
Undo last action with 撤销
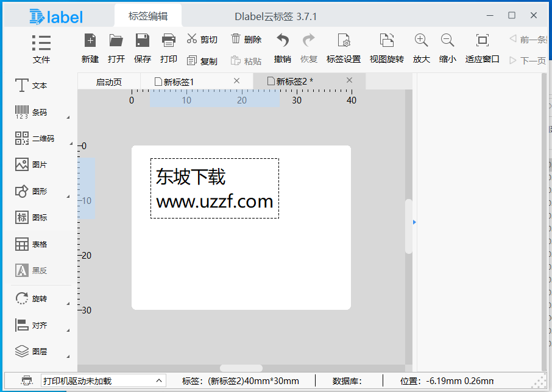pos(282,48)
